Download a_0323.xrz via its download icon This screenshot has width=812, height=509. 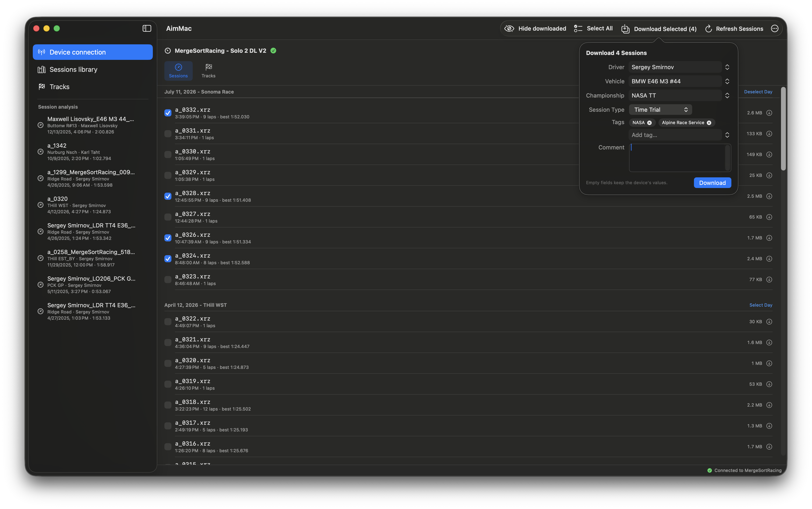[769, 280]
